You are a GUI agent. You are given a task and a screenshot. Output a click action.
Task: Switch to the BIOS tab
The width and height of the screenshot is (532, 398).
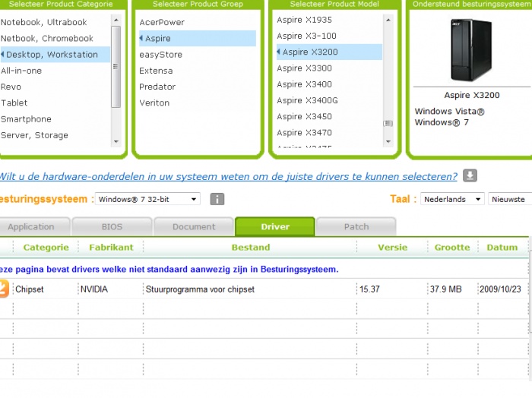click(112, 226)
